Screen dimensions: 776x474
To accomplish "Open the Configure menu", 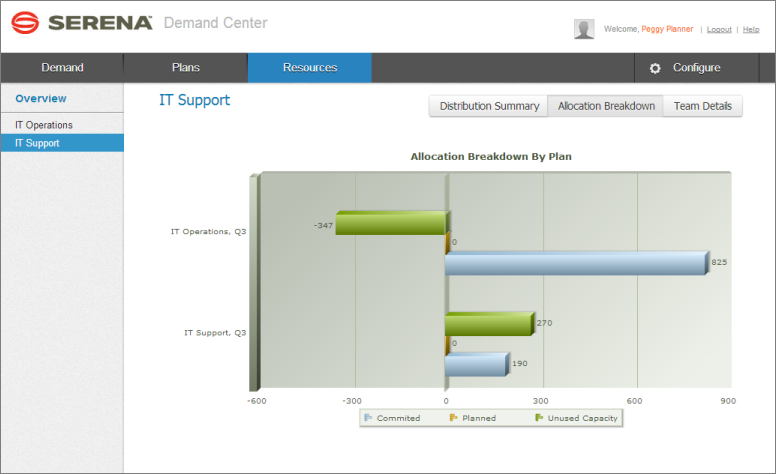I will pos(696,68).
